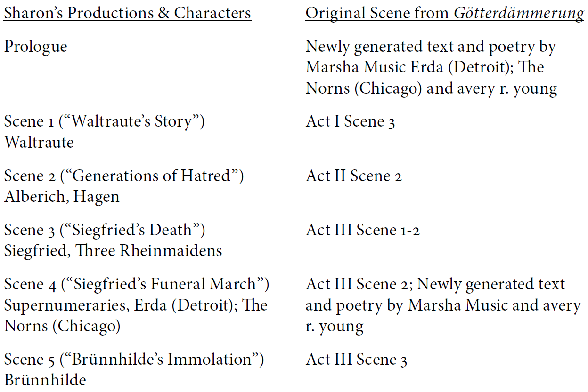Click the Scene 3 "Siegfried's Death" line

(105, 230)
